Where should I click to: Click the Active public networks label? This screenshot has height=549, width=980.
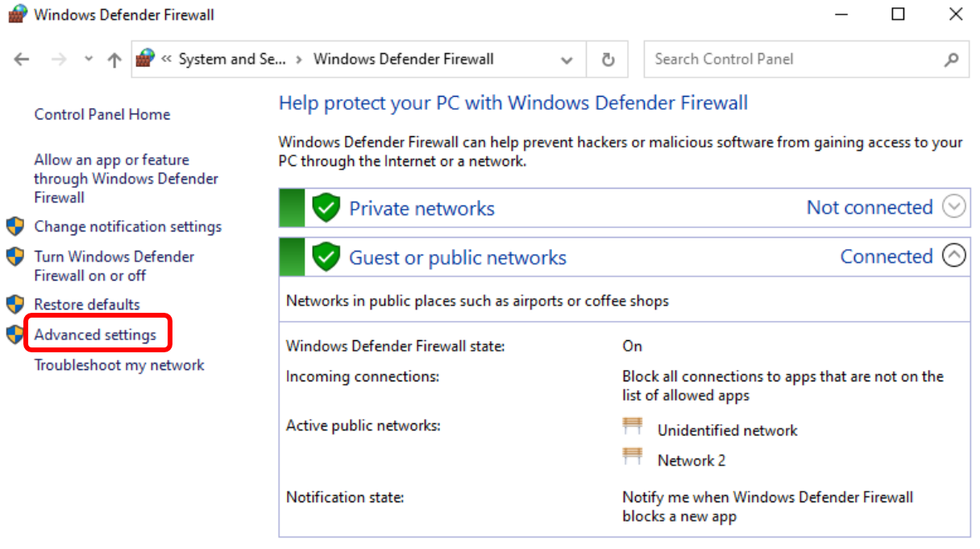pos(363,425)
